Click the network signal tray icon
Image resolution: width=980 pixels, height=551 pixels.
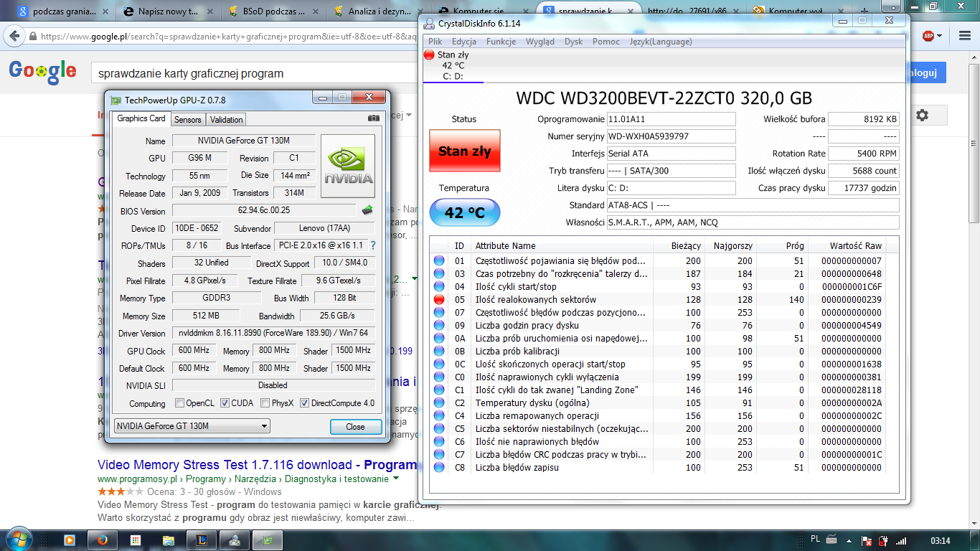[x=901, y=540]
